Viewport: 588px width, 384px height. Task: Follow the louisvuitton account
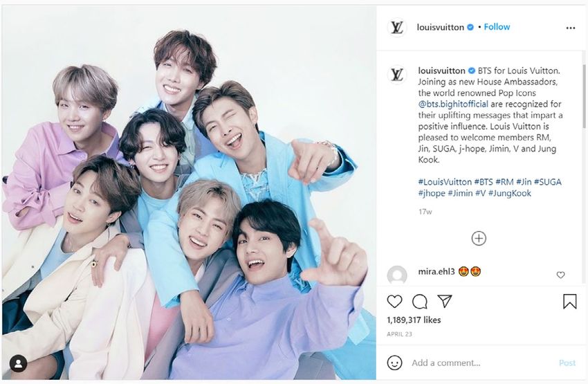click(x=497, y=27)
